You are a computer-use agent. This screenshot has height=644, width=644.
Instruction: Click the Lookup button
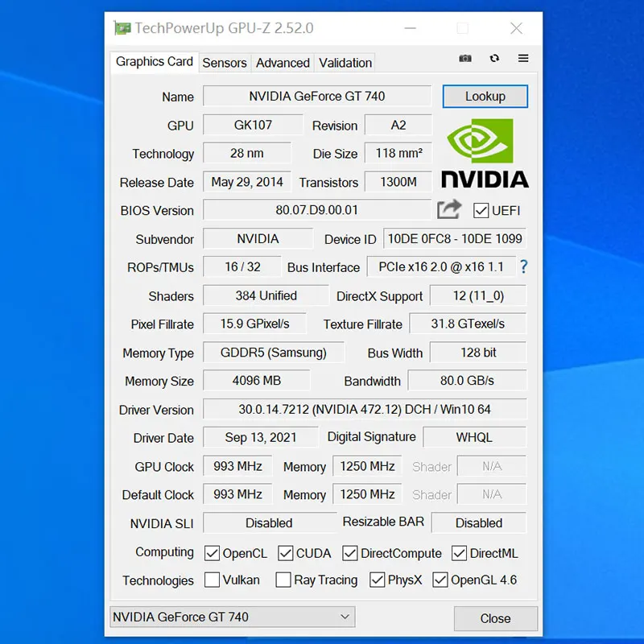click(x=485, y=96)
